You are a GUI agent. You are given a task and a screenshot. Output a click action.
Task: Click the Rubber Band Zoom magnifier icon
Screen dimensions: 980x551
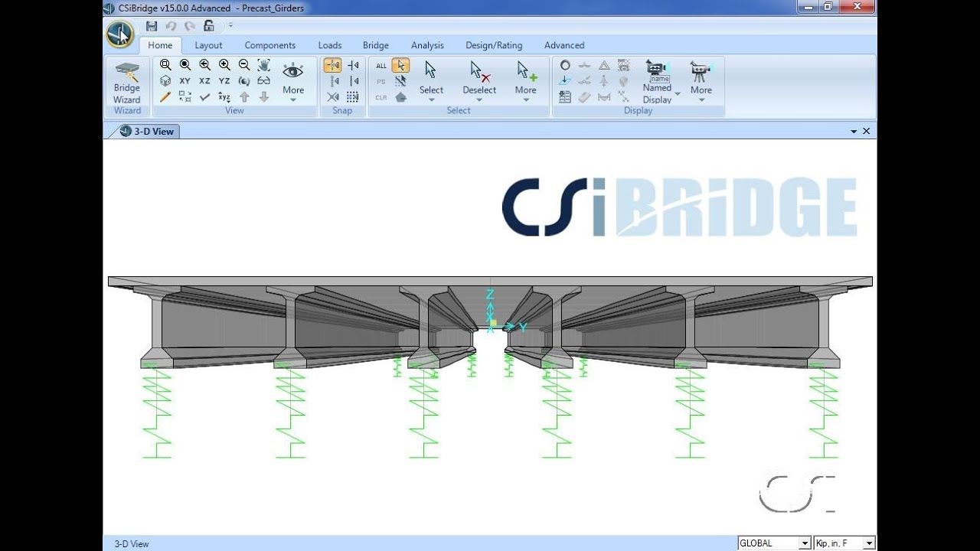pyautogui.click(x=165, y=65)
